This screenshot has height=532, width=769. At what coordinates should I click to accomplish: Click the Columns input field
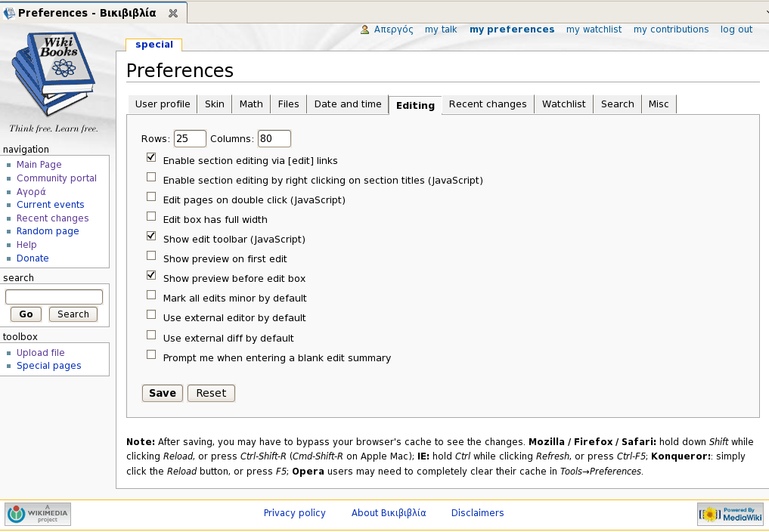pos(274,139)
